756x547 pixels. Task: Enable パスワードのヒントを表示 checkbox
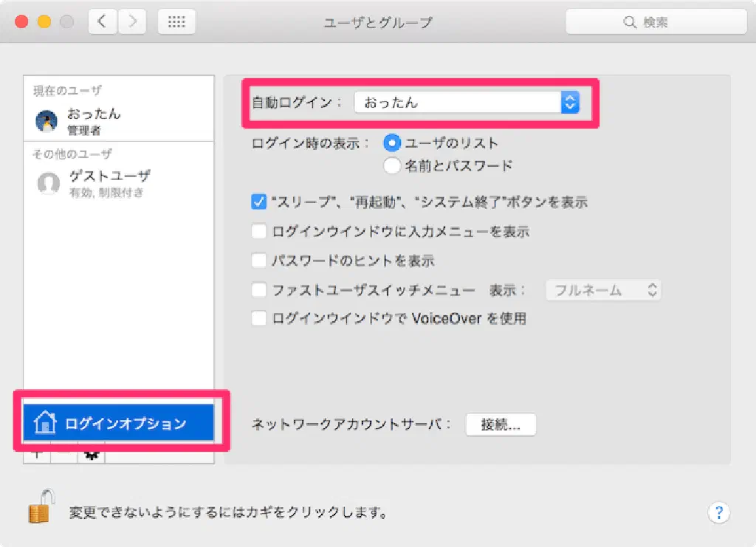pos(258,261)
